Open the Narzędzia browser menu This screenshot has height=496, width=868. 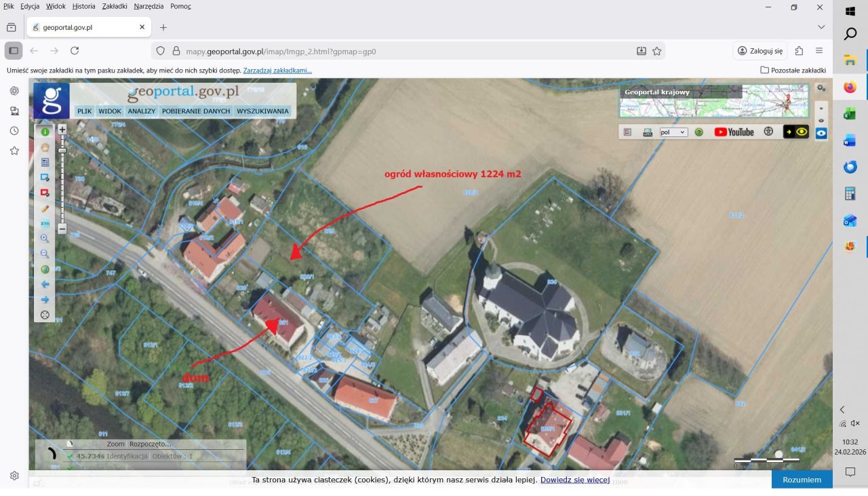(149, 6)
